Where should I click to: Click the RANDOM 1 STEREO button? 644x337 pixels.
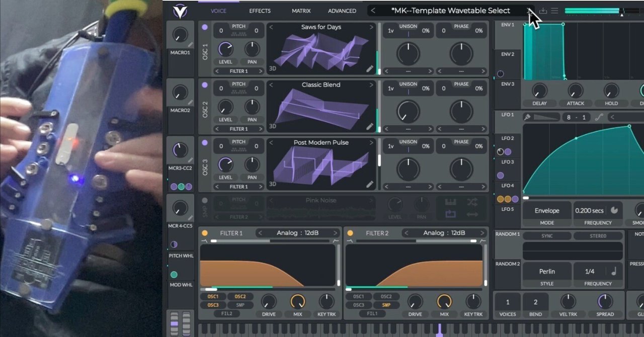[598, 236]
